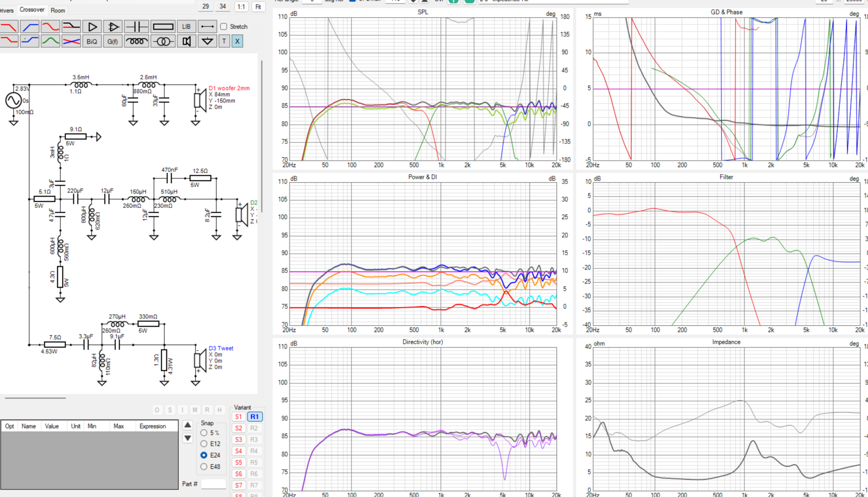Add a capacitor component
Screen dimensions: 868x497
pos(136,27)
